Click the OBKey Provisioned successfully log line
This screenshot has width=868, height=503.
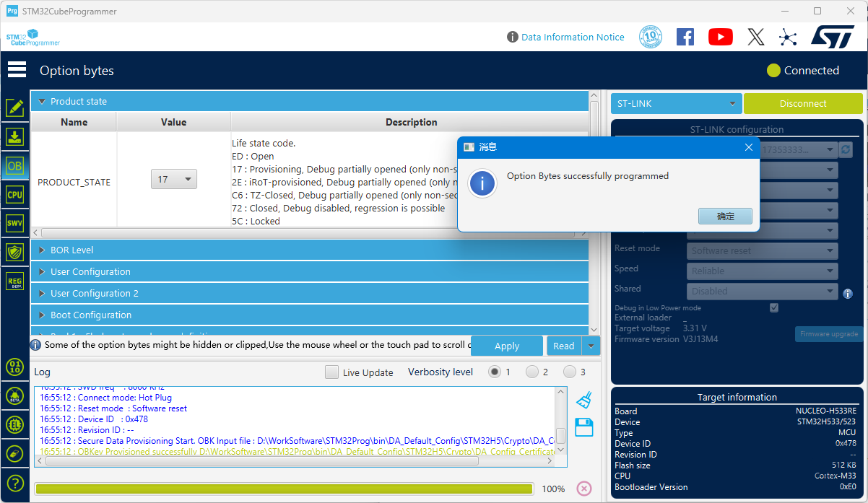pyautogui.click(x=297, y=451)
